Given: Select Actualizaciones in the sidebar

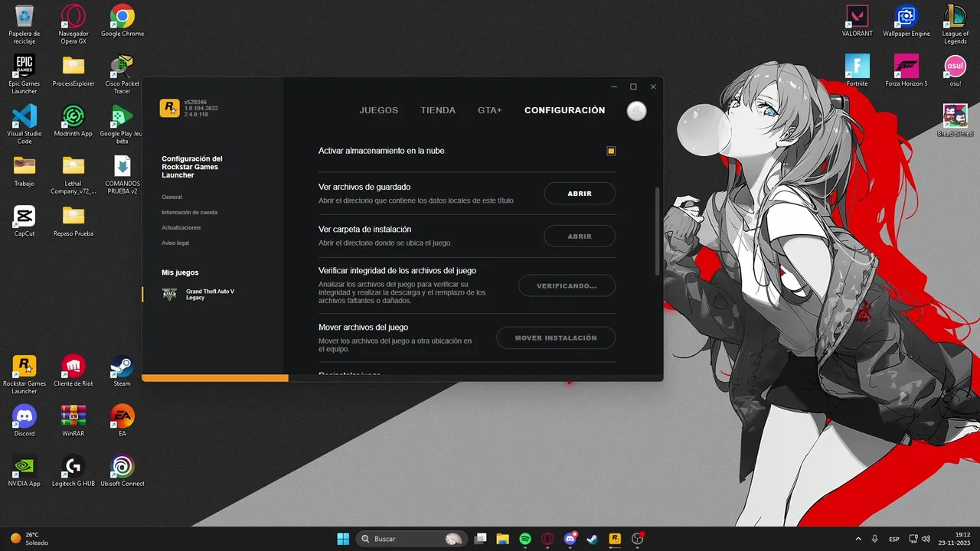Looking at the screenshot, I should coord(181,227).
